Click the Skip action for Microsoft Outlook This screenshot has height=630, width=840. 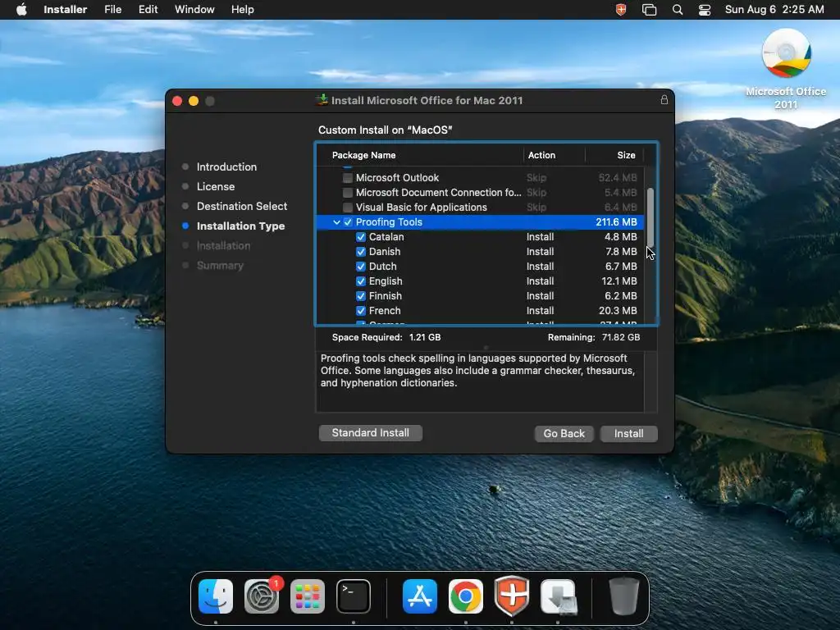536,178
